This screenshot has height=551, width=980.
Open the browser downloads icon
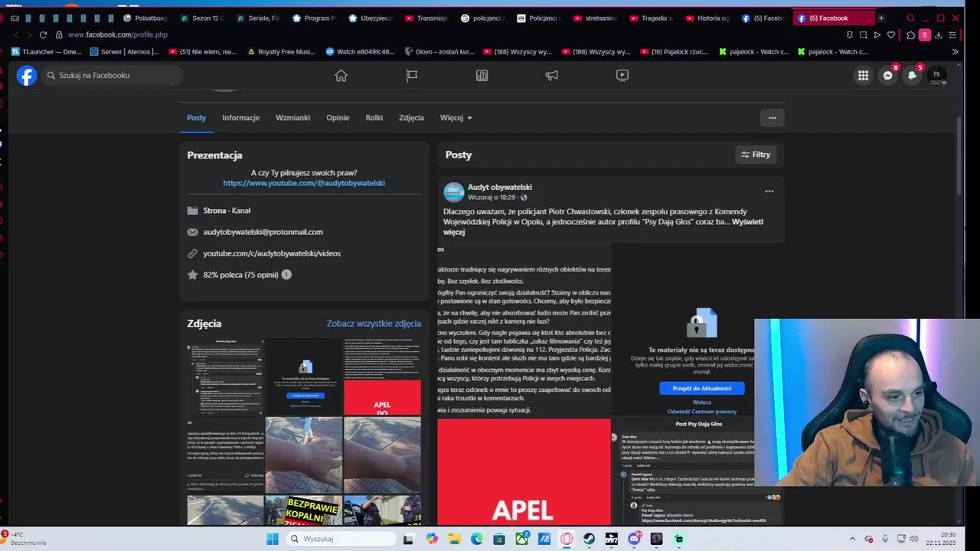coord(939,34)
